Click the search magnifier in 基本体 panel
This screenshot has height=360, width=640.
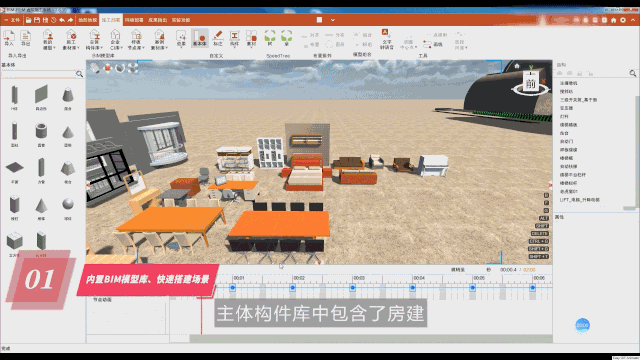[79, 74]
